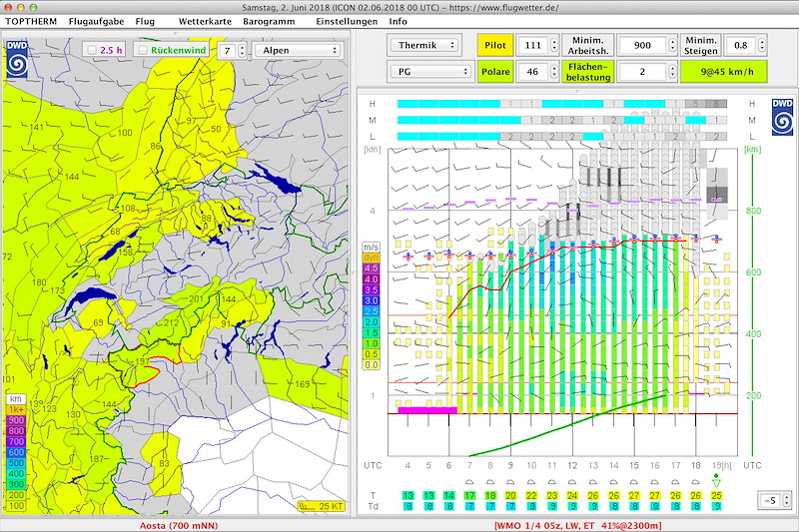This screenshot has height=532, width=799.
Task: Adjust the -5 stepper at bottom right
Action: pyautogui.click(x=787, y=500)
